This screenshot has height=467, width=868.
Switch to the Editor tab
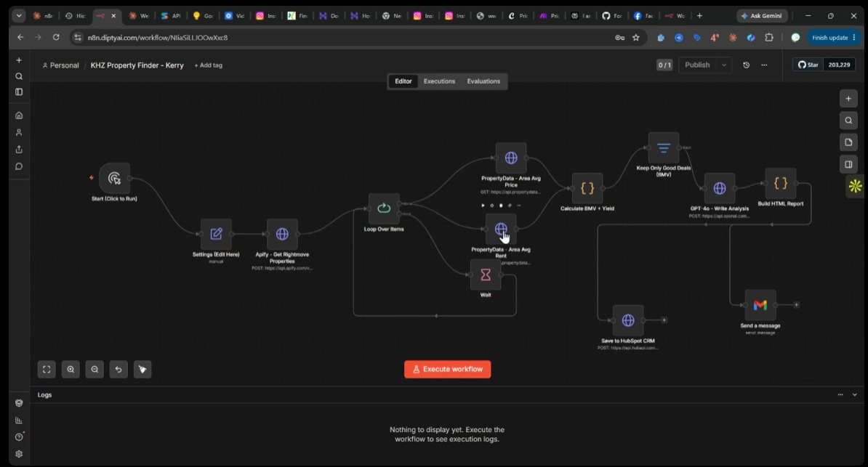(x=403, y=81)
